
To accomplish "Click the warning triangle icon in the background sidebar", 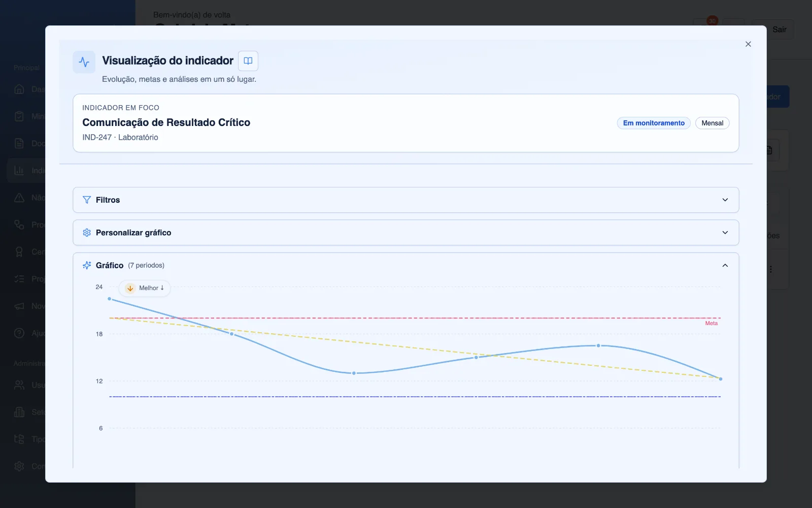I will coord(19,198).
